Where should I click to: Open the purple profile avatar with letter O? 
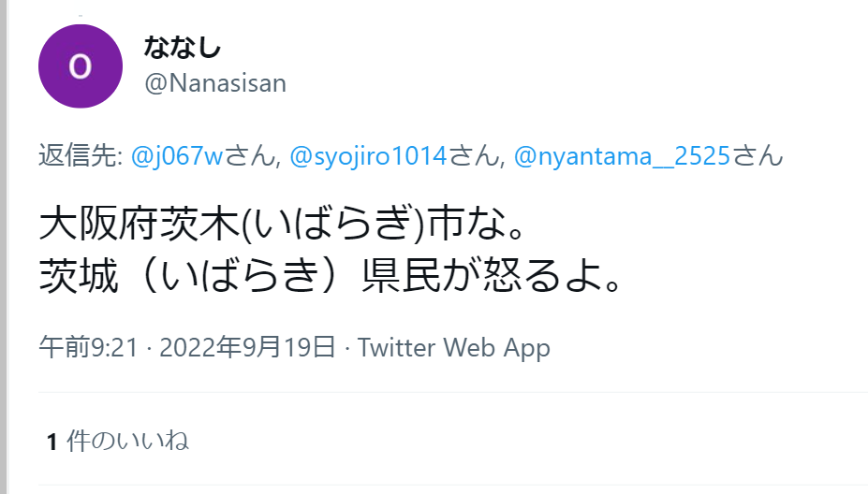tap(81, 66)
